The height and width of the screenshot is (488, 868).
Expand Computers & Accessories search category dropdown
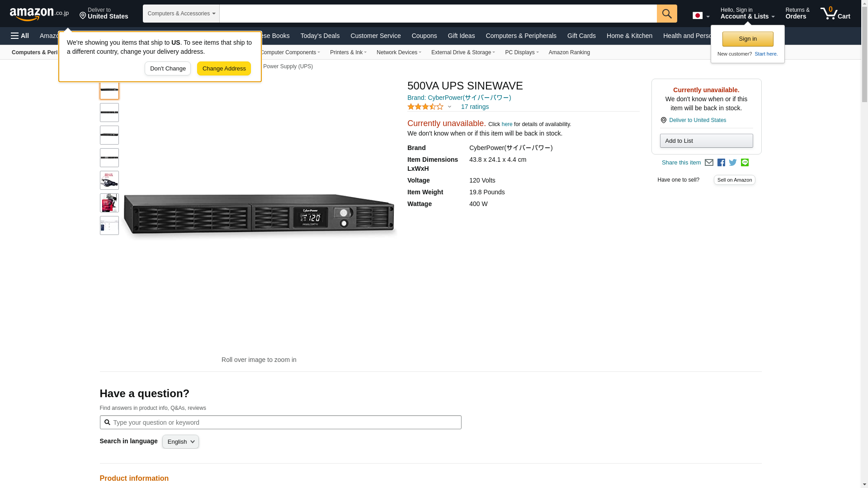181,14
